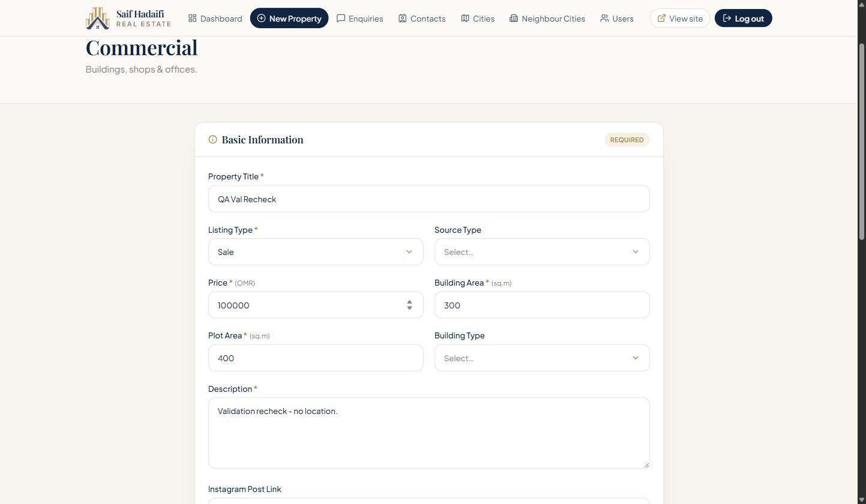Click the Commercial page heading
866x504 pixels.
pos(142,48)
